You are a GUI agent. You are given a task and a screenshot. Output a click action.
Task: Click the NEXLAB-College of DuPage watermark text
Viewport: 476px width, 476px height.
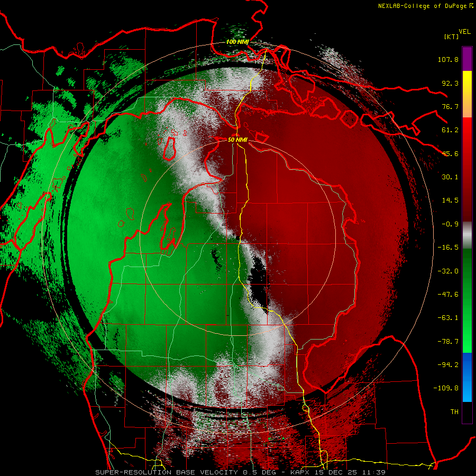tap(425, 6)
